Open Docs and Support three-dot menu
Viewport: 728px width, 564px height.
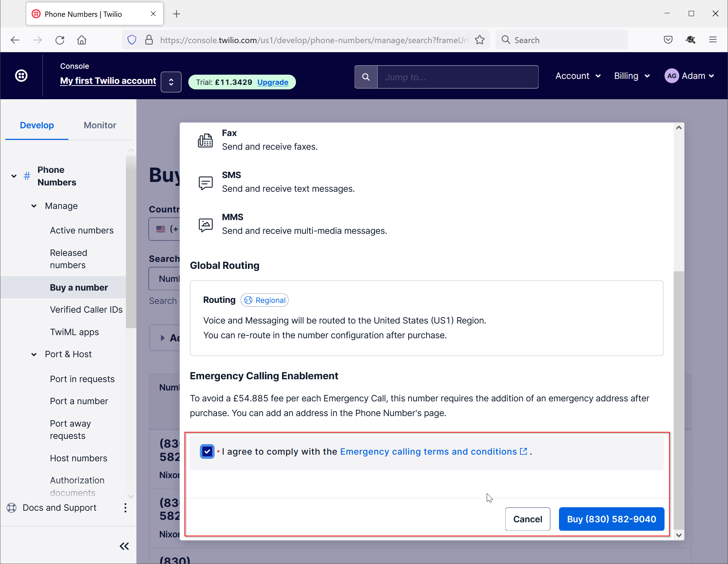click(125, 508)
